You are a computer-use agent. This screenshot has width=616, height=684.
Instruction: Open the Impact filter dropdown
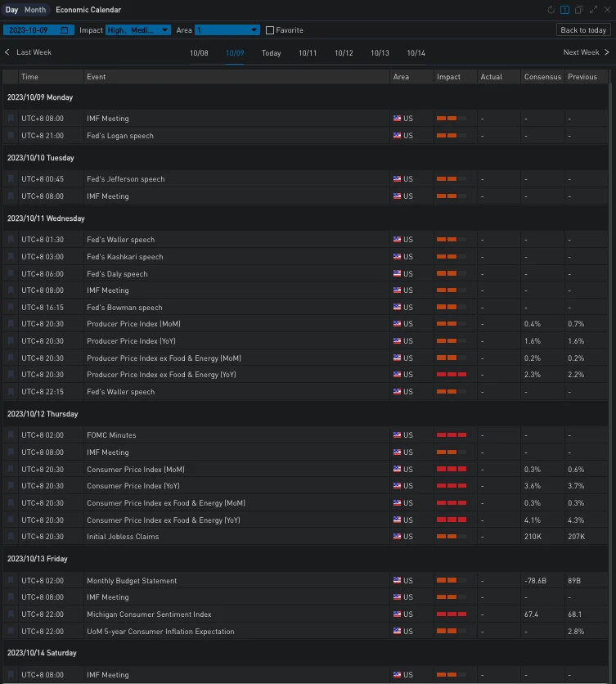[x=138, y=30]
